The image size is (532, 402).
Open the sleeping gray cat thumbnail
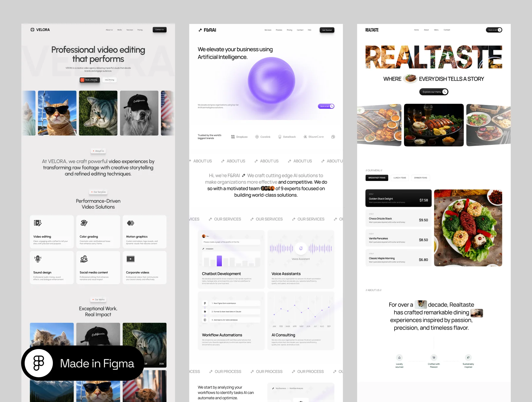(x=98, y=113)
